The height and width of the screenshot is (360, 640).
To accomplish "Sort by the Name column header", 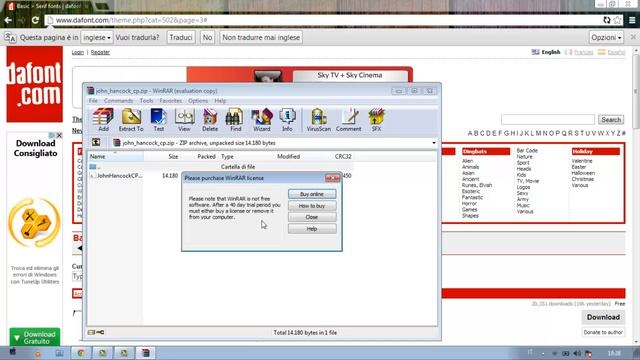I will click(x=116, y=156).
